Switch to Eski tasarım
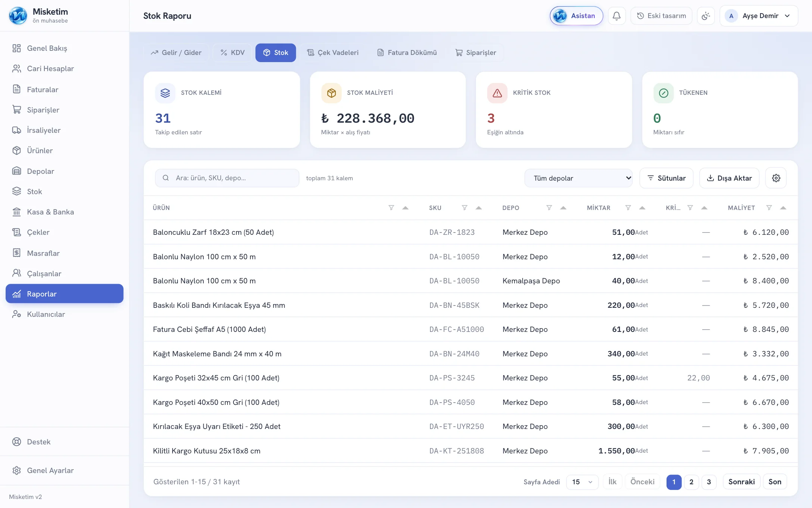This screenshot has height=508, width=812. pos(661,16)
